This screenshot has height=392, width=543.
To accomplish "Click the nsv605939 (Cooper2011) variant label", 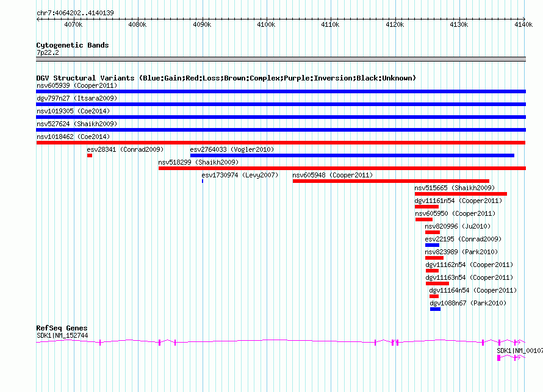I will [x=76, y=85].
